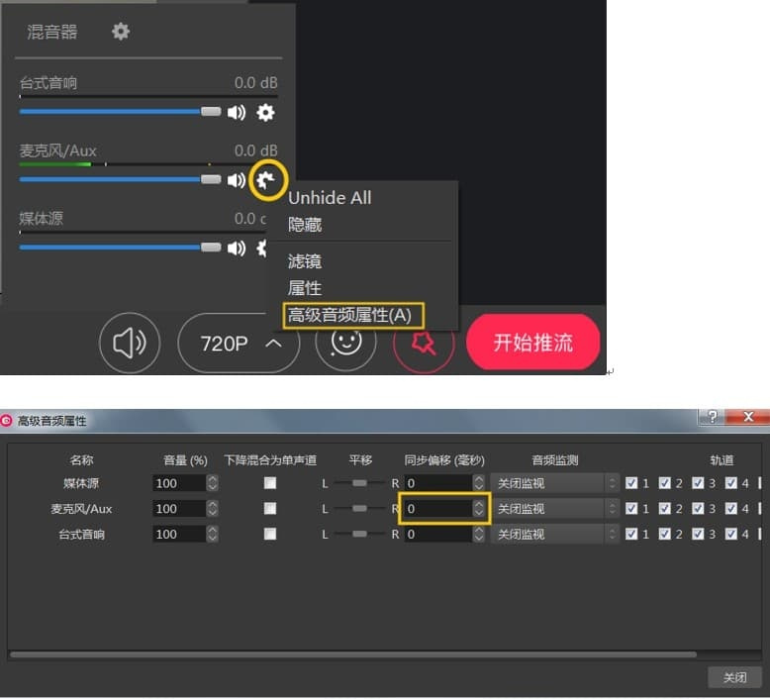
Task: Click the help question mark in dialog
Action: point(712,417)
